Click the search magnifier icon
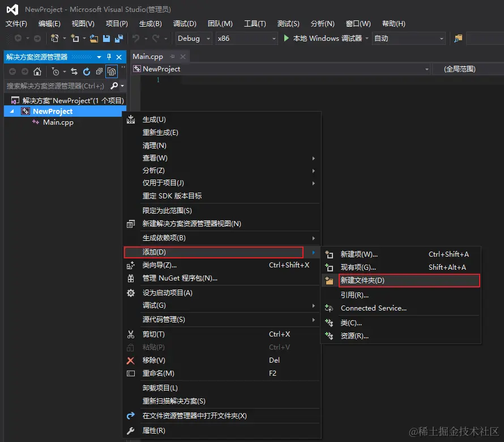Screen dimensions: 504x442 point(114,86)
